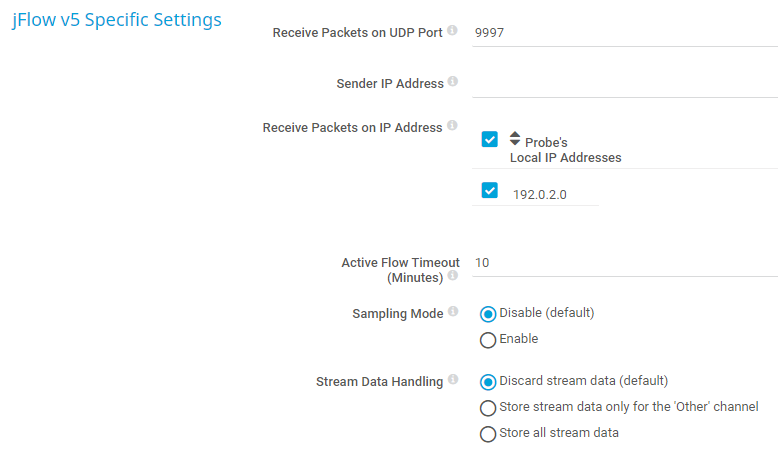Select Disable (default) sampling mode

click(488, 313)
